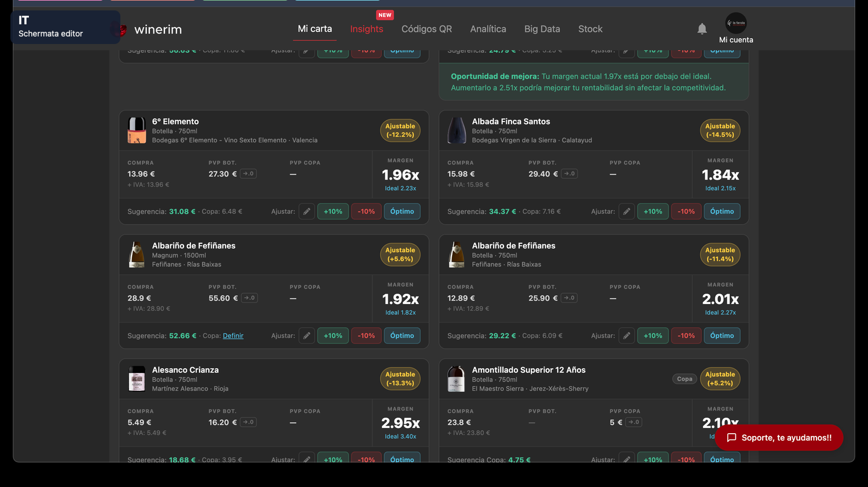868x487 pixels.
Task: Round the 55.60 € Magnum bottle price
Action: (x=249, y=298)
